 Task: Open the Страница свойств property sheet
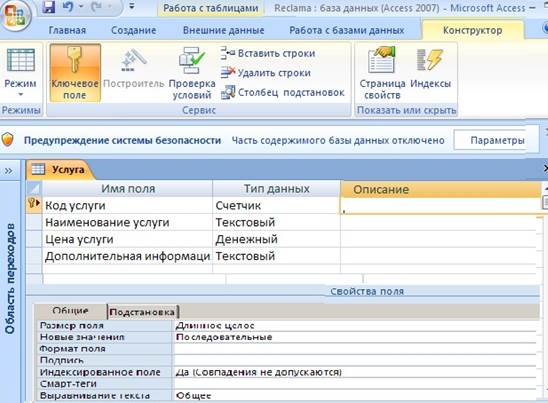coord(382,73)
